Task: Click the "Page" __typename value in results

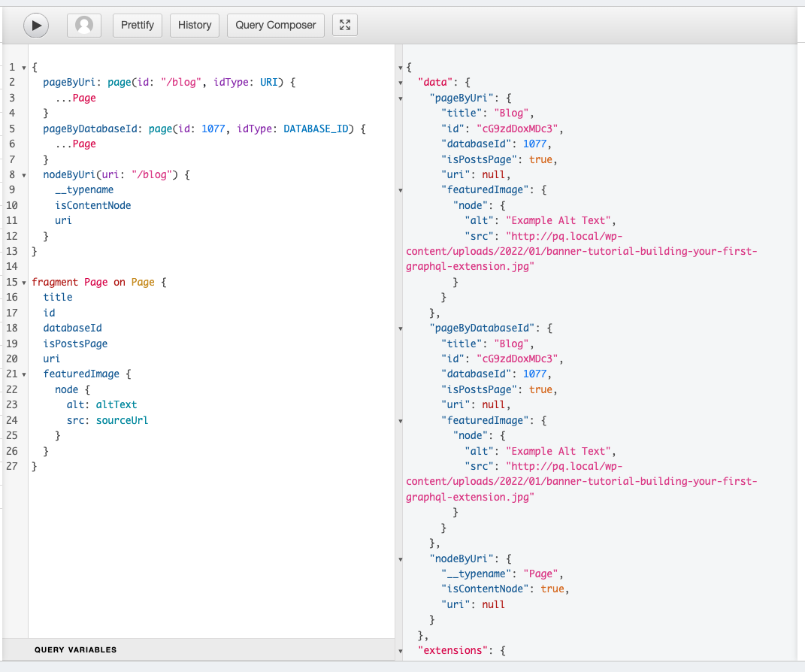Action: [x=540, y=574]
